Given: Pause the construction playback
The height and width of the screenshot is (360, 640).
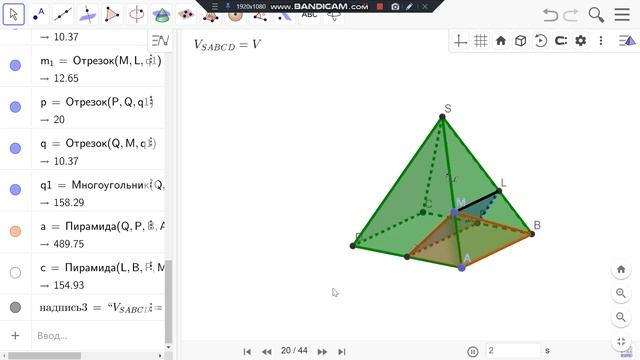Looking at the screenshot, I should coord(473,351).
